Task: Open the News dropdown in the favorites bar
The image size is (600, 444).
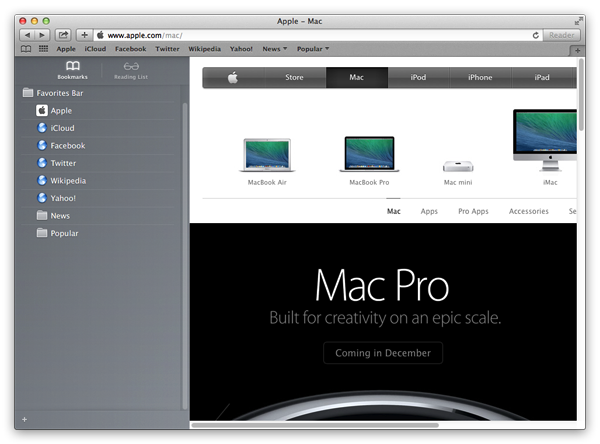Action: click(x=274, y=49)
